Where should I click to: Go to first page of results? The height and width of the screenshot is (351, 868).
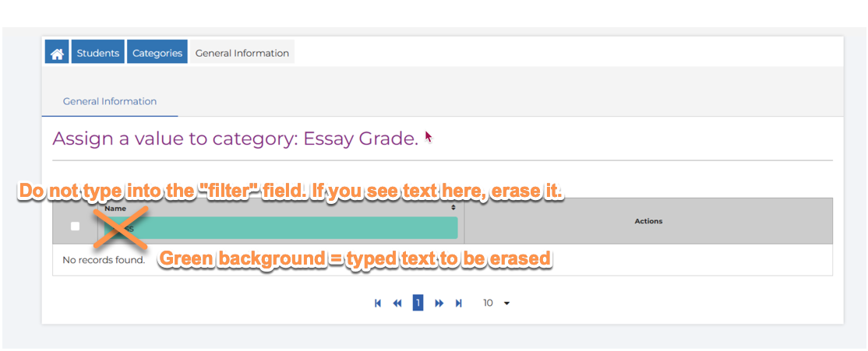coord(378,303)
